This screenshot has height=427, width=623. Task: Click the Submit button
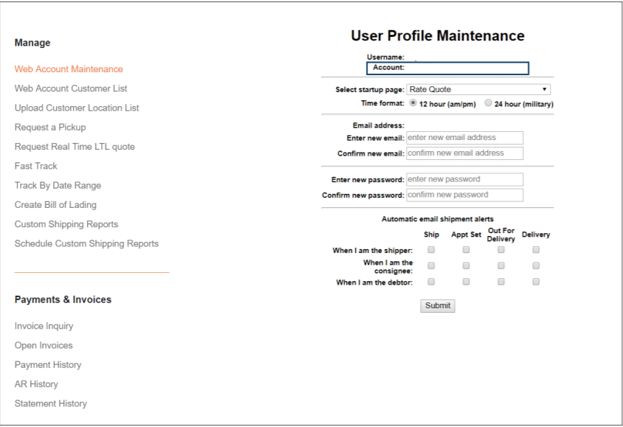437,305
